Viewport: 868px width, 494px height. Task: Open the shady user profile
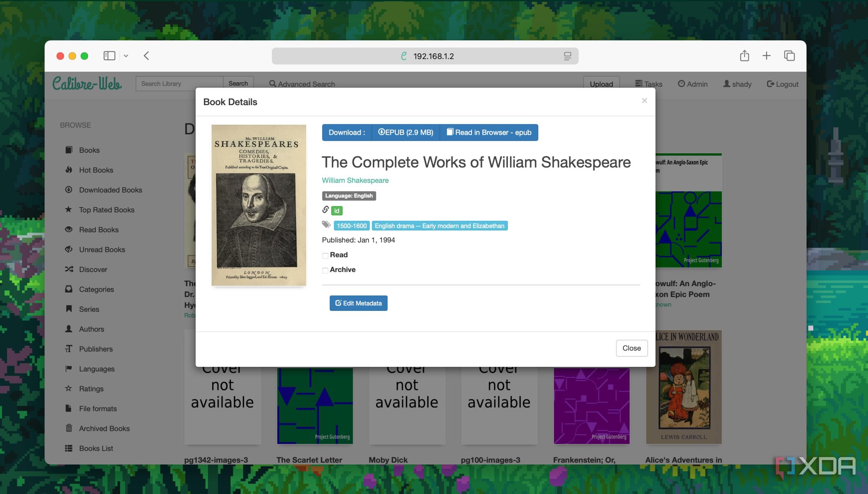[737, 84]
